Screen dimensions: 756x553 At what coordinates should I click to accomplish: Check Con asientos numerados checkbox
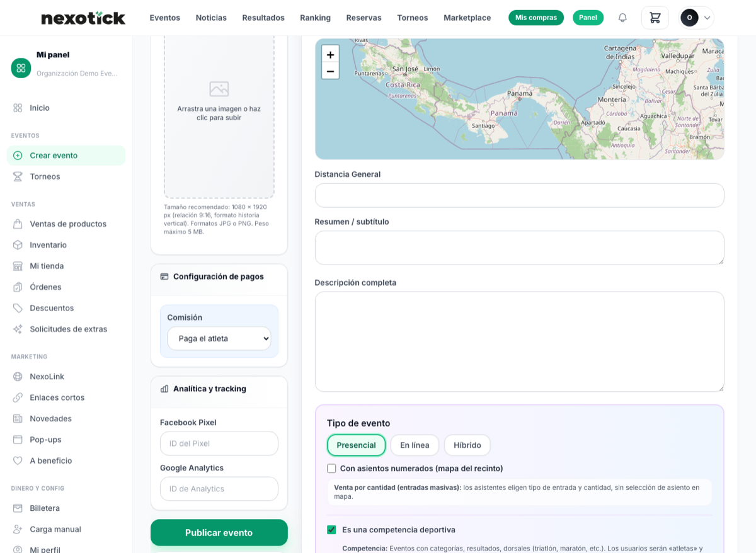(331, 469)
